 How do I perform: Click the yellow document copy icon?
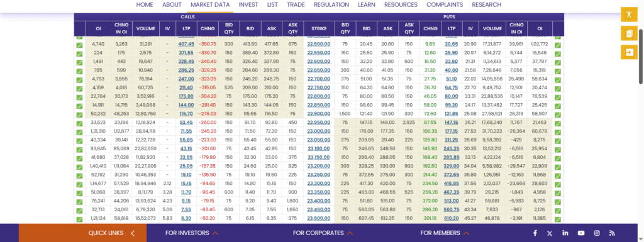pos(629,33)
